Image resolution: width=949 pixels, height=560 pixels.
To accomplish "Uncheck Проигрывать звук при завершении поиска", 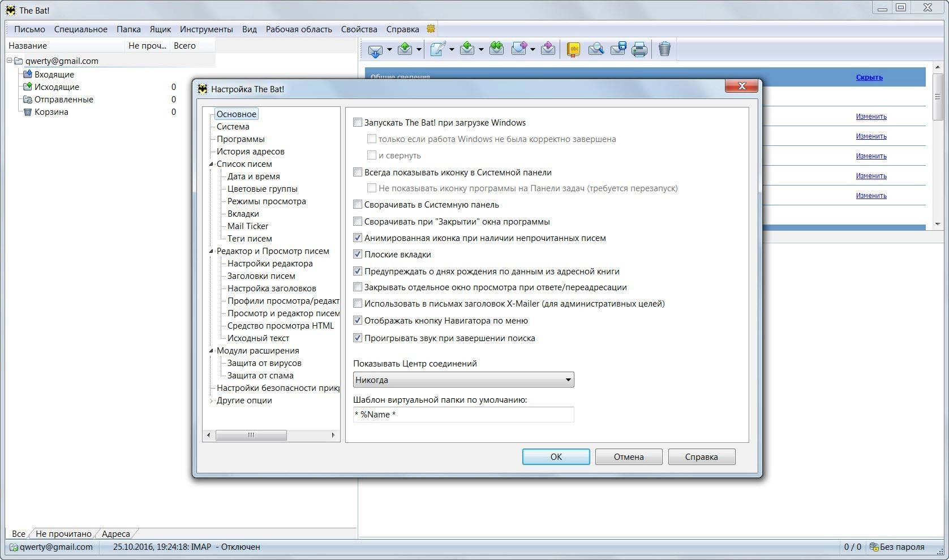I will click(x=358, y=338).
